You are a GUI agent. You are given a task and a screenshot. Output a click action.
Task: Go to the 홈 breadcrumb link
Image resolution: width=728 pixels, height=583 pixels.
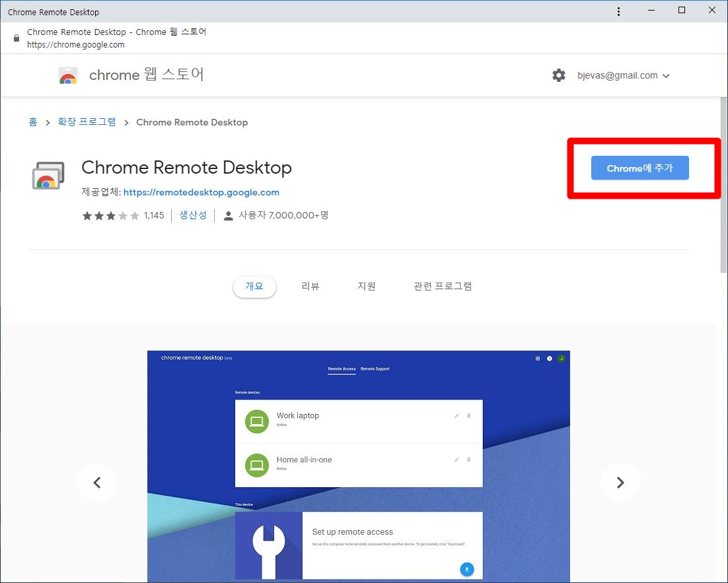tap(33, 122)
